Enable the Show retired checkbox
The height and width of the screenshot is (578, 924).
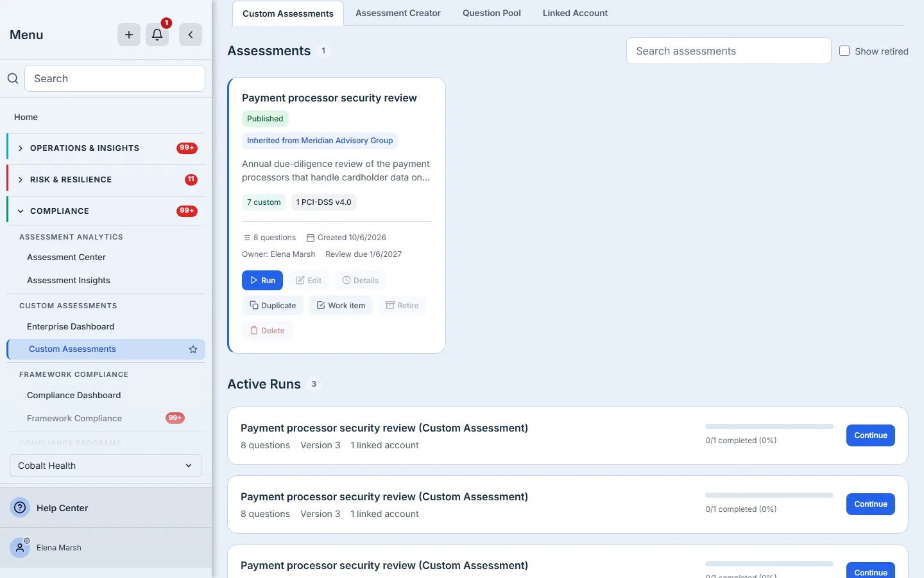tap(844, 51)
